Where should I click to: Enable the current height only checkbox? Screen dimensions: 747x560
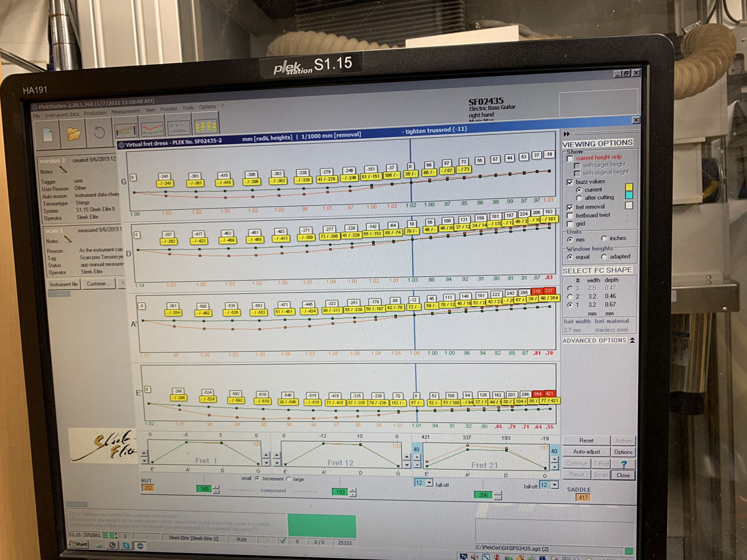point(570,158)
